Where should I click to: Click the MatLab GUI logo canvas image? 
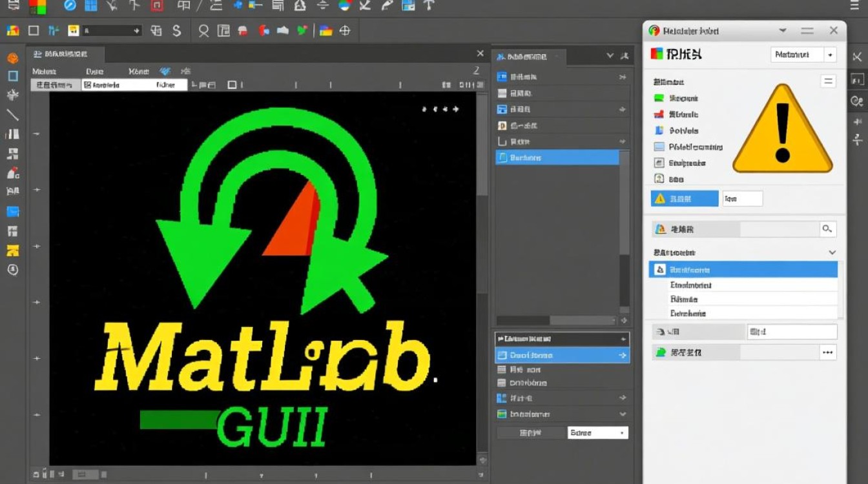(x=263, y=278)
